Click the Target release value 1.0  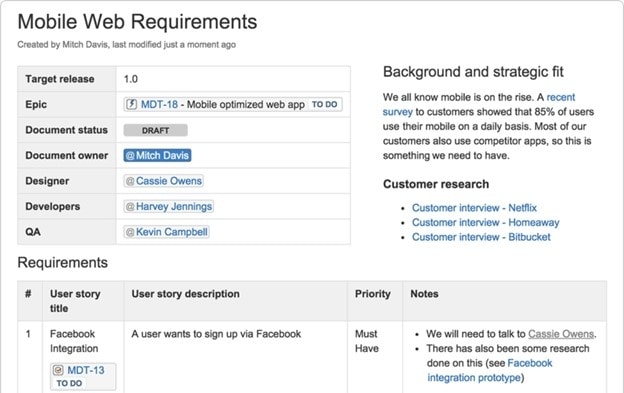[x=131, y=79]
